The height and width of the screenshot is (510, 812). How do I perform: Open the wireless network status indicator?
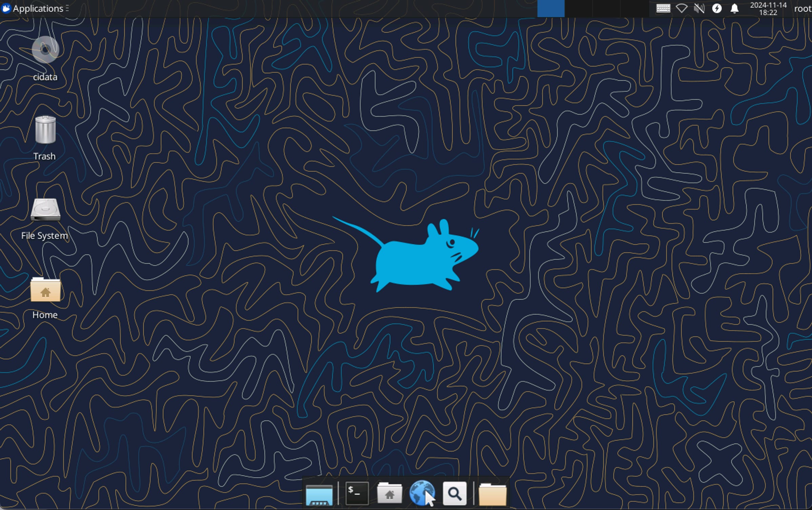681,8
